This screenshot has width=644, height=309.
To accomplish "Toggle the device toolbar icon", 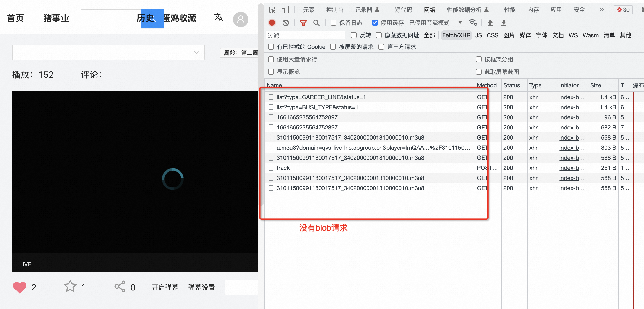I will click(285, 10).
